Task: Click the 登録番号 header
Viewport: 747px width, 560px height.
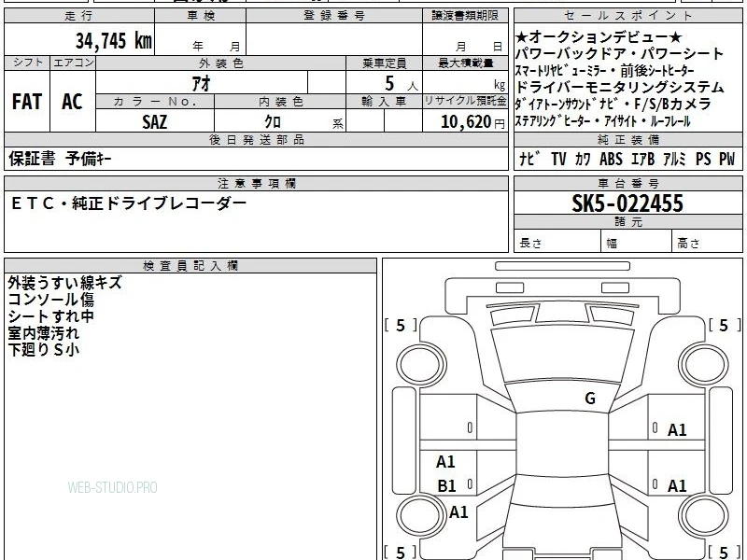Action: click(x=334, y=16)
